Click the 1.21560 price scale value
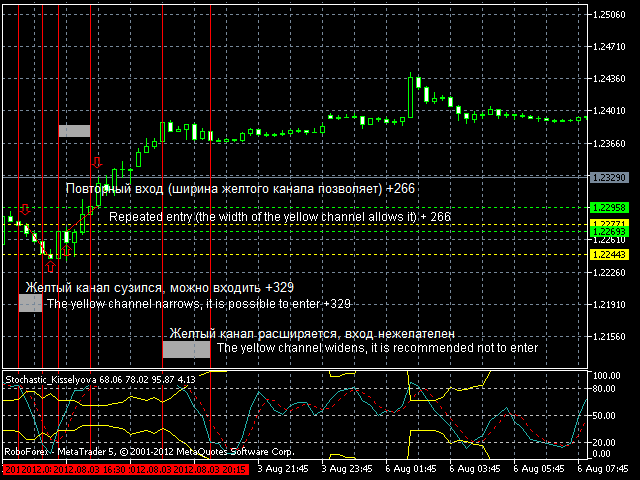 point(609,337)
